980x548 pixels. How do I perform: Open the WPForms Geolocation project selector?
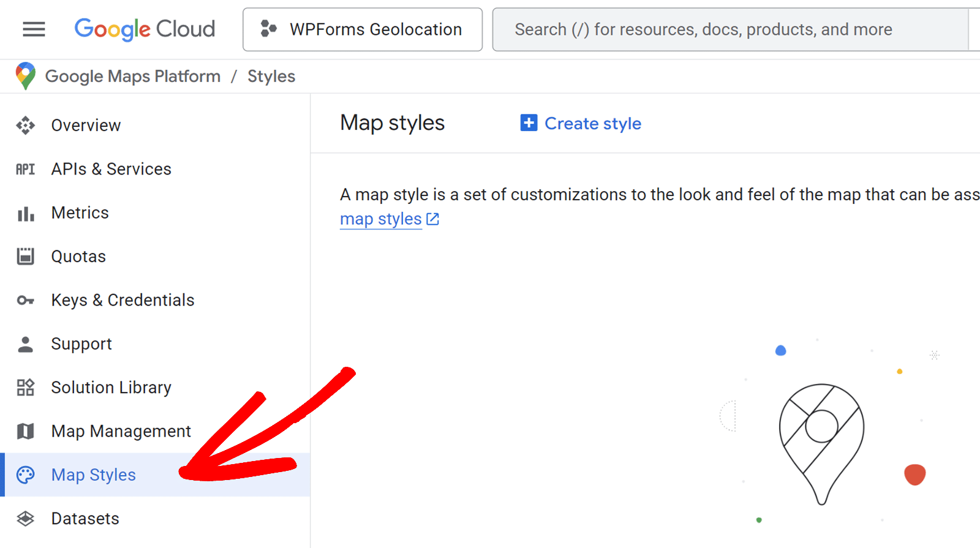pos(363,29)
